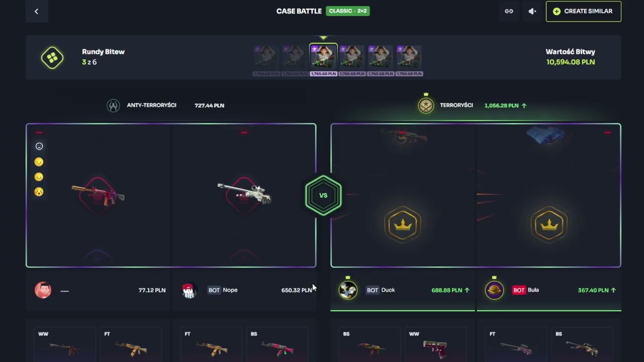
Task: Click the Anty-Terroryści team emblem
Action: tap(113, 106)
